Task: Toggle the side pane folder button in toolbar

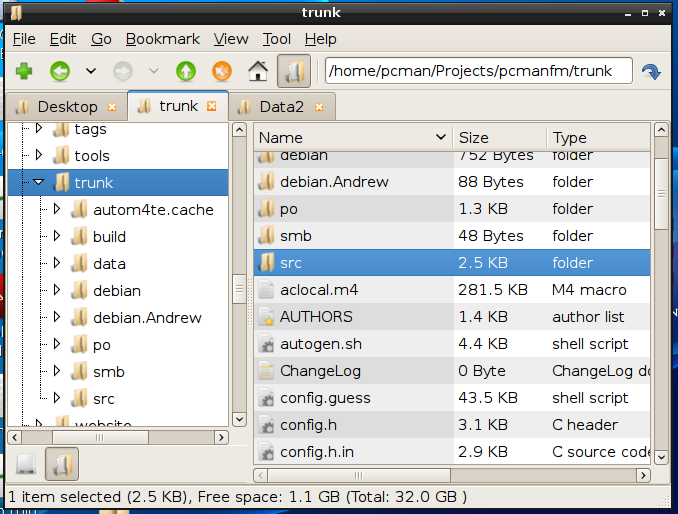Action: click(x=294, y=71)
